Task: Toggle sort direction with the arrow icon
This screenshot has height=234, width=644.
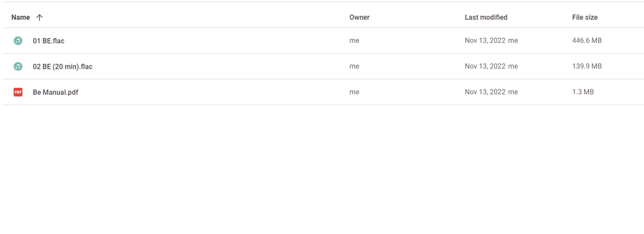Action: [39, 17]
